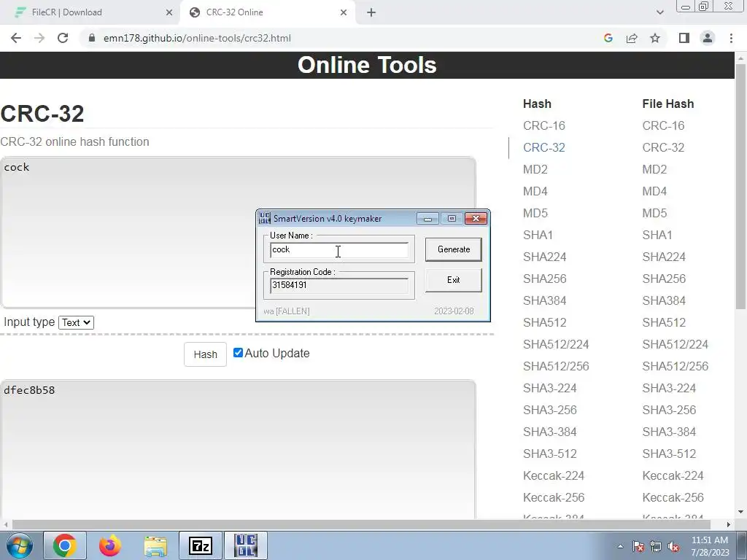
Task: Open Windows Start menu
Action: (x=19, y=545)
